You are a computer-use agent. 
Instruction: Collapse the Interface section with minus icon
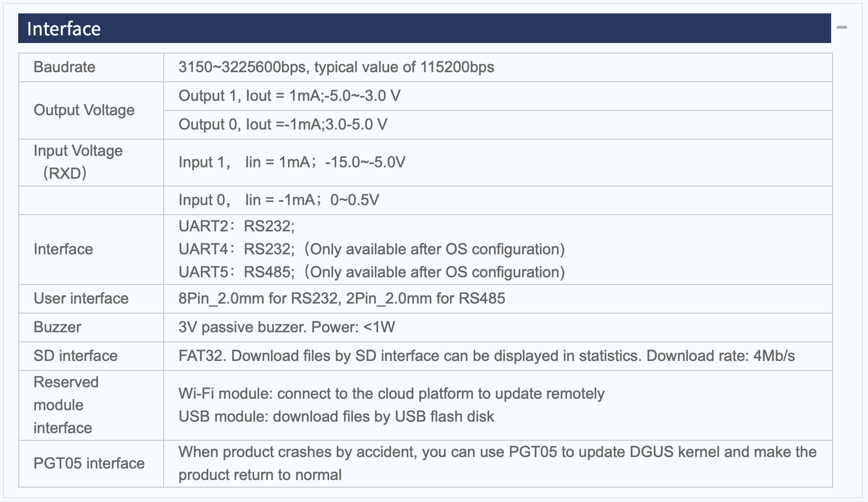[x=842, y=27]
